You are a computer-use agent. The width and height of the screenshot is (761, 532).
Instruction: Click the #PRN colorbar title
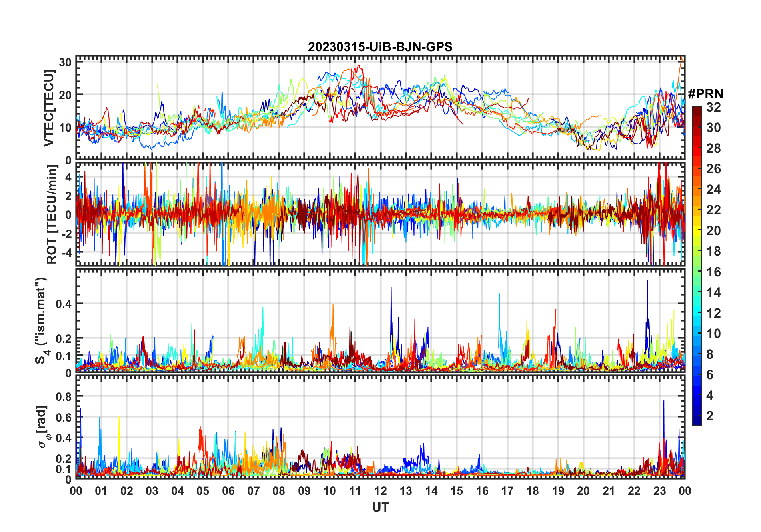tap(706, 94)
